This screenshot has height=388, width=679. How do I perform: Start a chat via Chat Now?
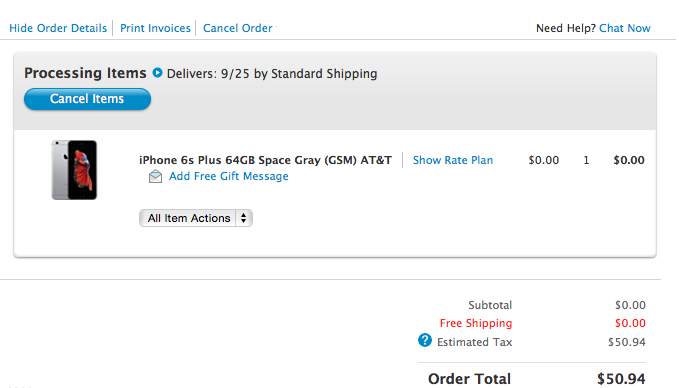click(x=625, y=28)
